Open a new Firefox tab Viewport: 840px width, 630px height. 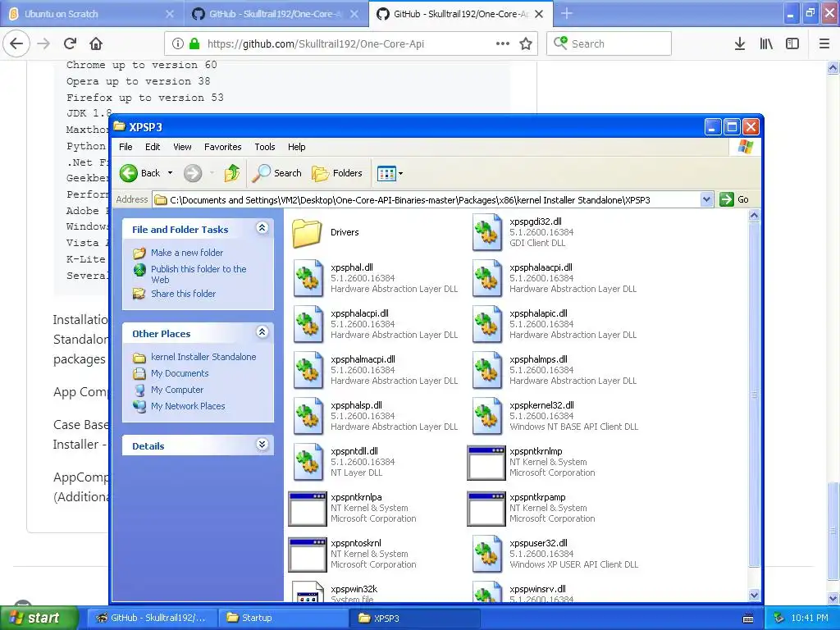coord(567,14)
